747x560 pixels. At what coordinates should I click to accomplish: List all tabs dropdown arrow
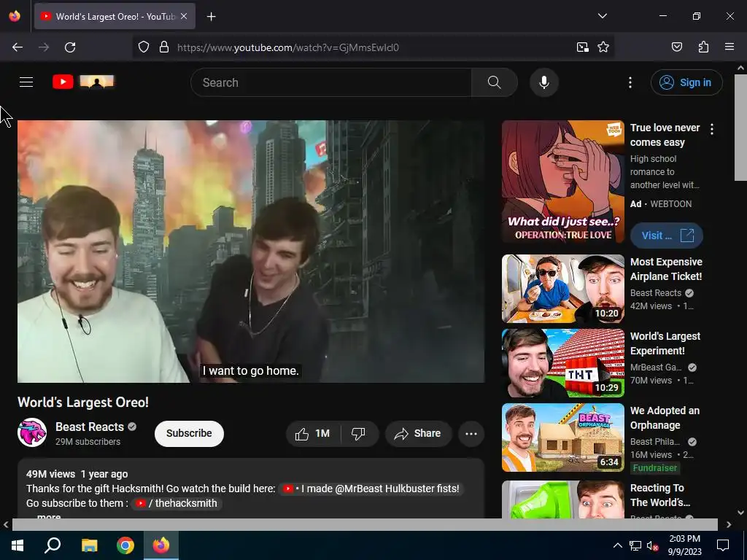point(602,16)
